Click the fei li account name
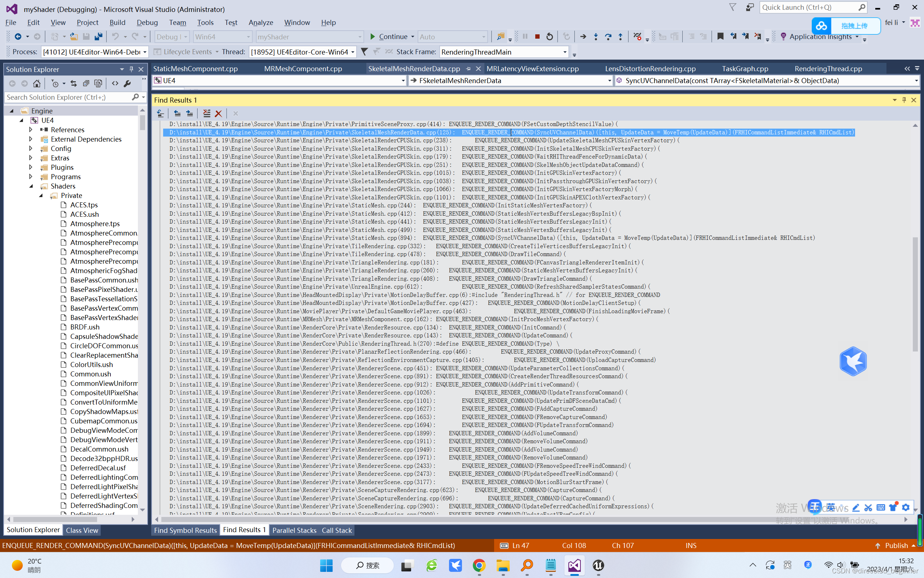The image size is (924, 578). click(x=891, y=22)
